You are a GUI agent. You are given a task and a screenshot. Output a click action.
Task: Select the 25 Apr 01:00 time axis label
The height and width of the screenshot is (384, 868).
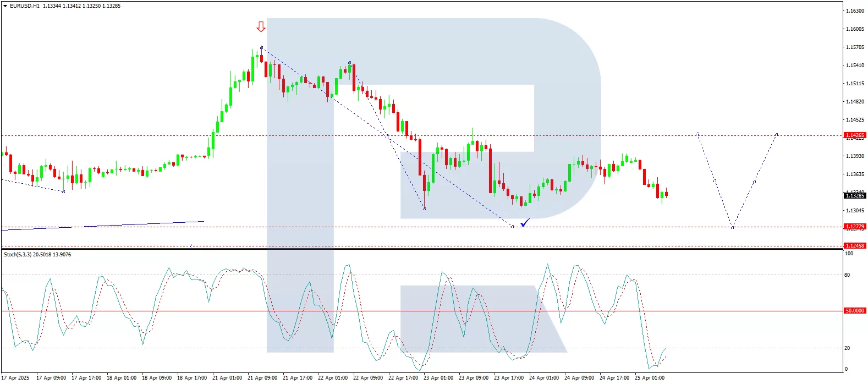point(650,378)
